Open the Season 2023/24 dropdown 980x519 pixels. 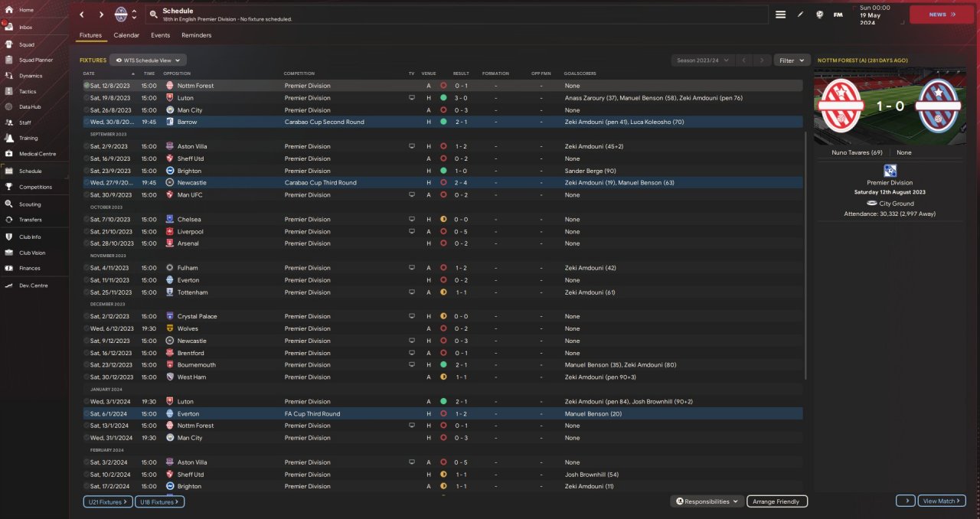703,60
